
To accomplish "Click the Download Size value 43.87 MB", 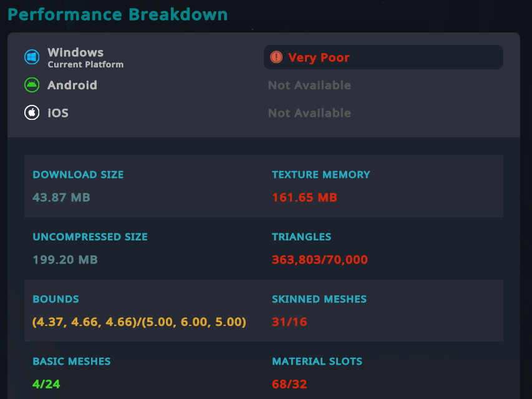I will [61, 197].
